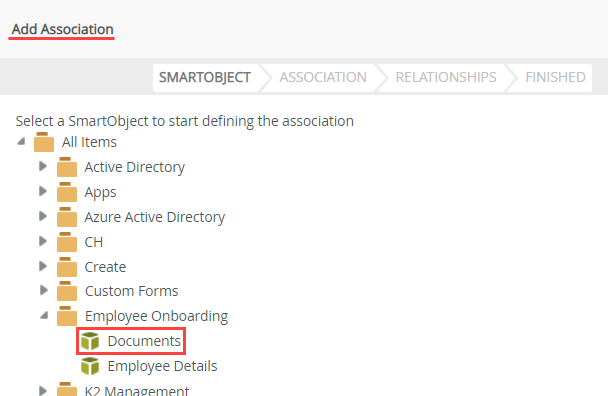
Task: Expand the Apps folder arrow
Action: (43, 191)
